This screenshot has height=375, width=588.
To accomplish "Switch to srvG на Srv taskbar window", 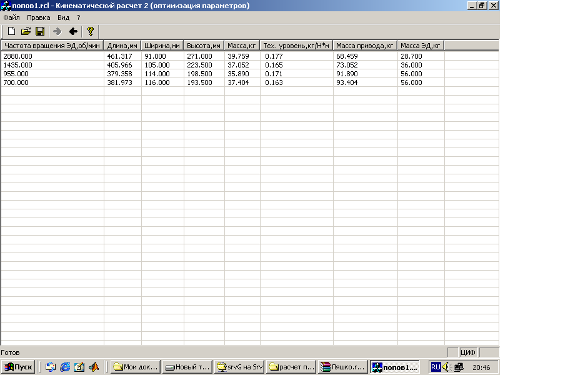I will point(239,367).
